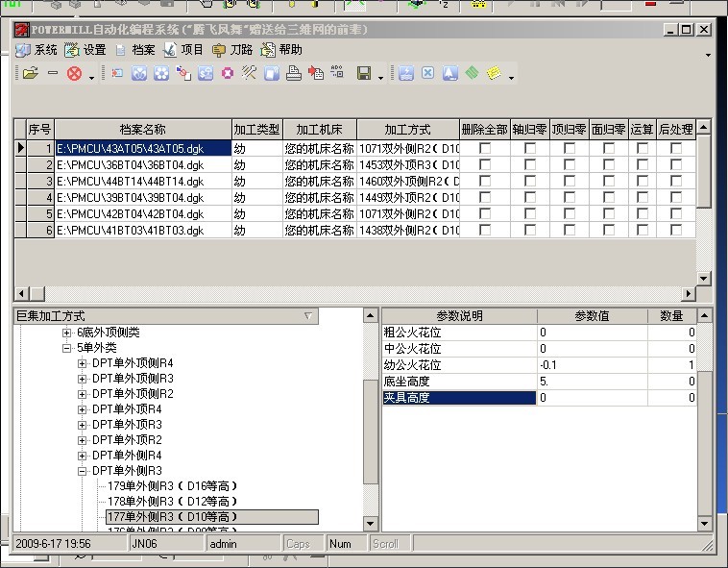The width and height of the screenshot is (728, 568).
Task: Click the floppy disk save icon
Action: point(364,73)
